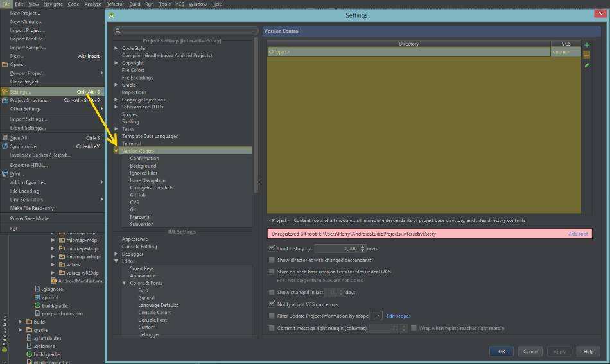The image size is (610, 364).
Task: Uncheck Notify about VCS root errors
Action: pos(272,304)
